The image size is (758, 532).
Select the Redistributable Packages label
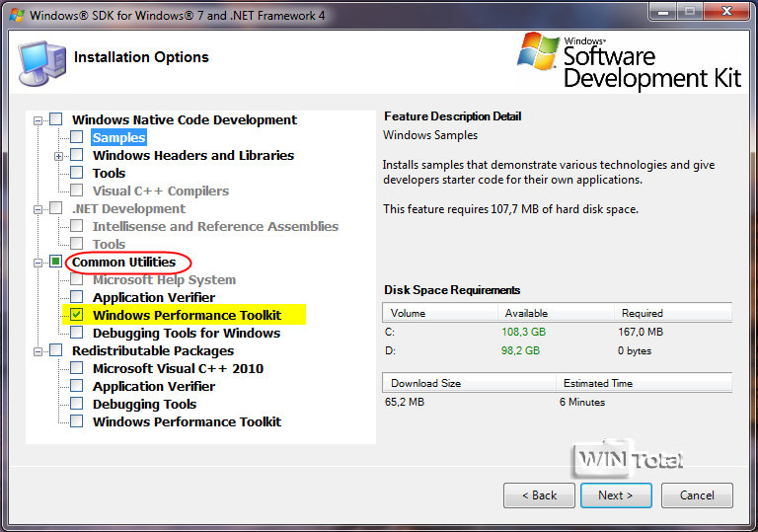coord(153,350)
